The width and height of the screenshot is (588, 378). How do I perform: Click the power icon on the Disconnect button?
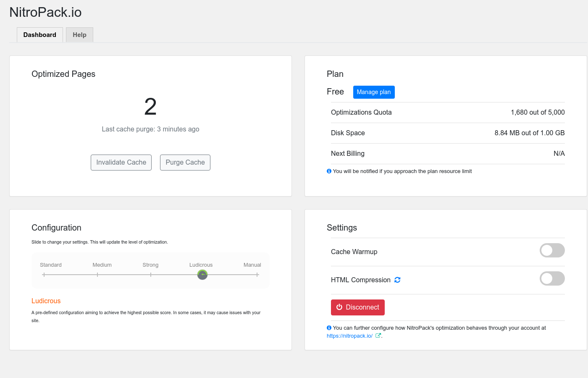339,307
